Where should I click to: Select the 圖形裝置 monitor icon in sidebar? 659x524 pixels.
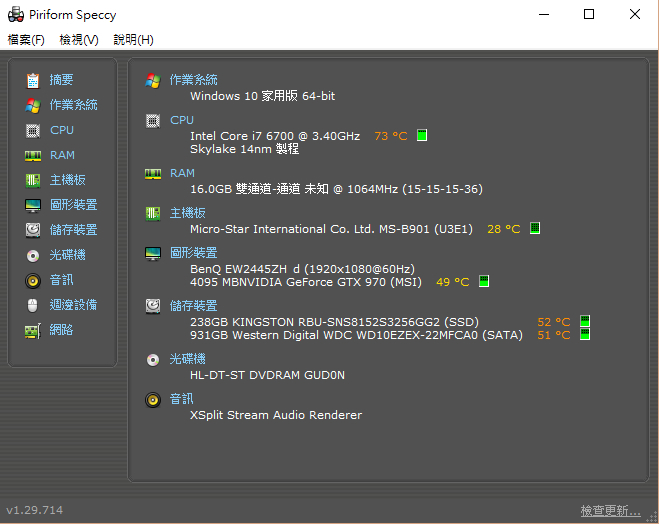pyautogui.click(x=33, y=205)
